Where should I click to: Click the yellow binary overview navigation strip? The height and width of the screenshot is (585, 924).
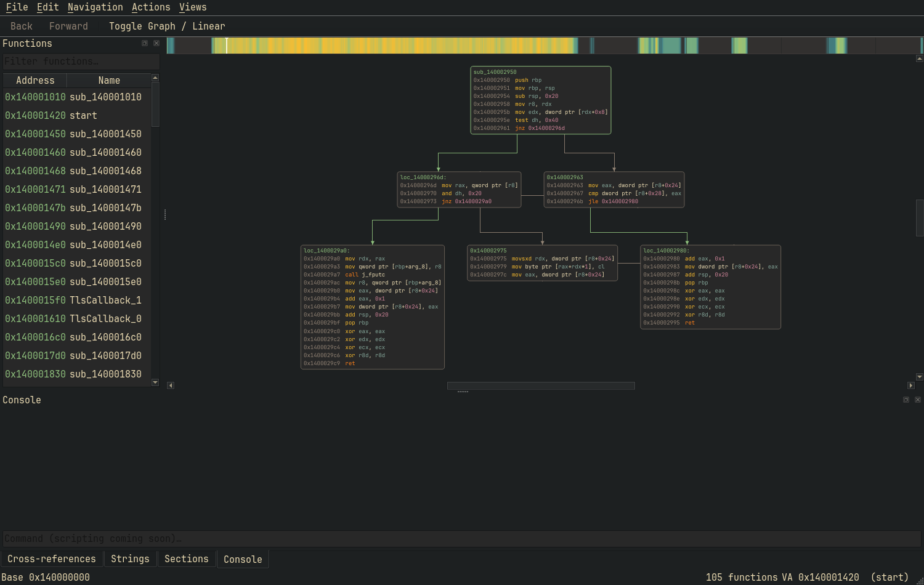coord(545,46)
